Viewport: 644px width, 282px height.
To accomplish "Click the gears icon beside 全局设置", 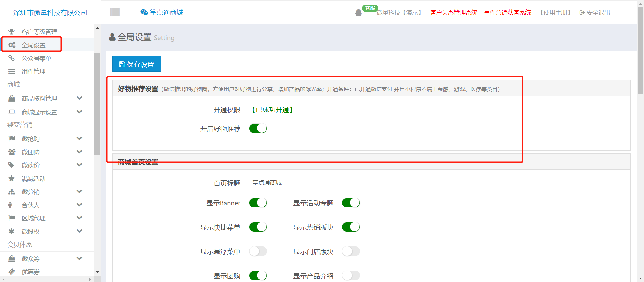I will pos(12,45).
